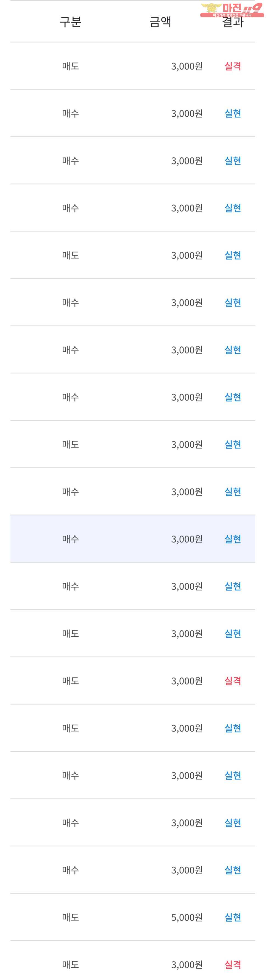Click the 실현 result in the highlighted row
The width and height of the screenshot is (267, 980).
233,539
